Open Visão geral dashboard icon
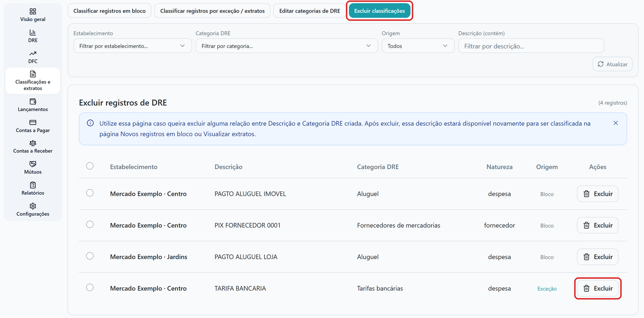This screenshot has height=318, width=644. 33,11
